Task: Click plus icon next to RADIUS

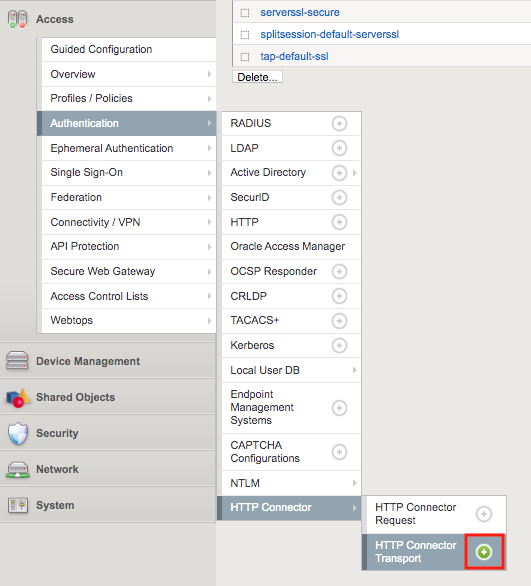Action: click(x=339, y=123)
